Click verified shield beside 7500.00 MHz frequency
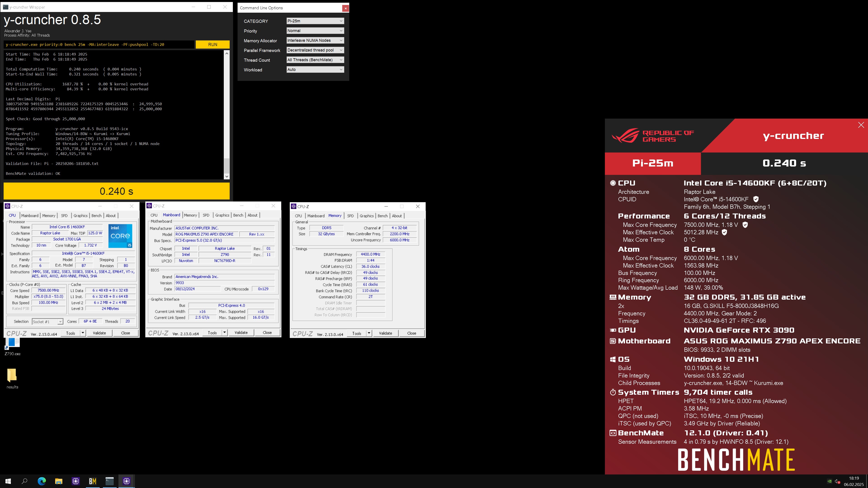868x488 pixels. [745, 225]
